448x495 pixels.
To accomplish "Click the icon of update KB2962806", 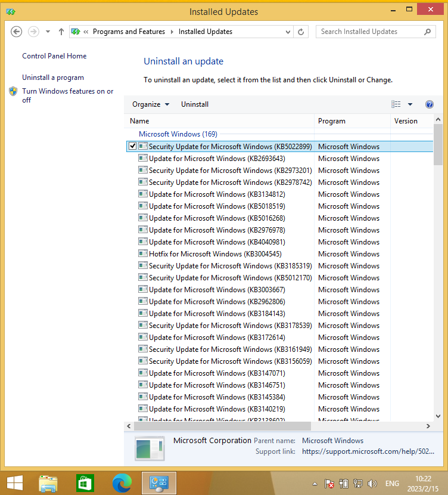I will (x=143, y=301).
